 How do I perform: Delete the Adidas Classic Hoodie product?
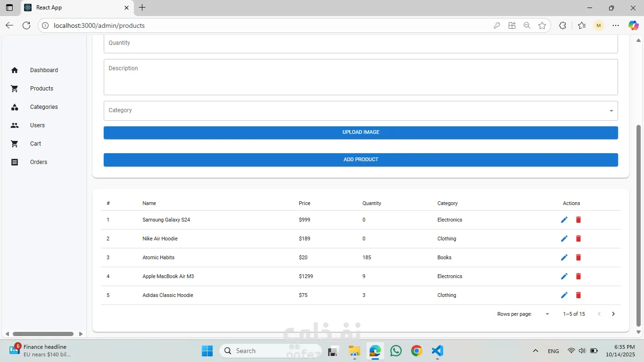(578, 295)
